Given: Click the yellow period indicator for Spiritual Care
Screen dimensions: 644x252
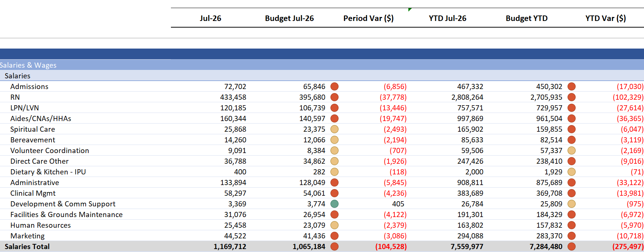Looking at the screenshot, I should (x=334, y=129).
